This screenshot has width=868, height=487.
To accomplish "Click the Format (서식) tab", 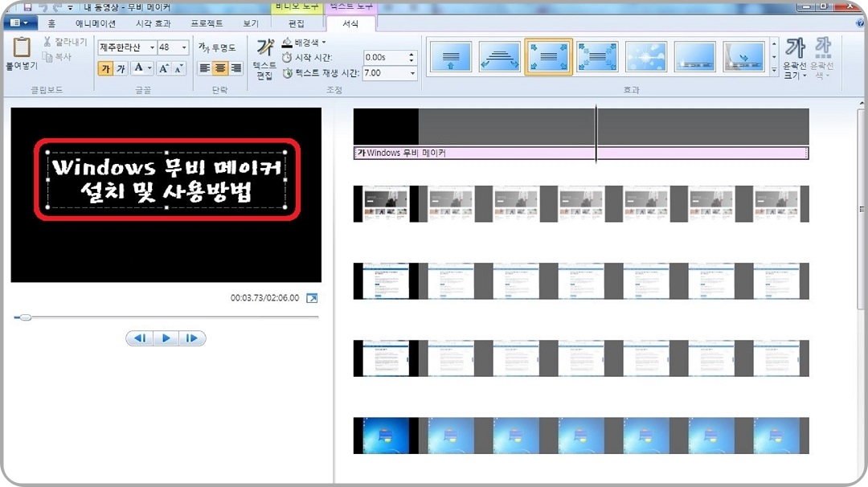I will click(x=350, y=23).
